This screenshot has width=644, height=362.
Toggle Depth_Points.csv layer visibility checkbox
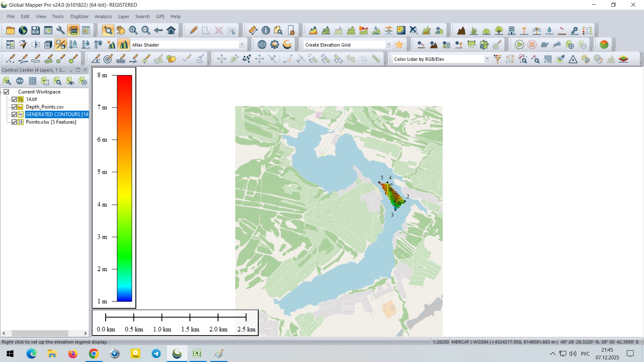14,107
